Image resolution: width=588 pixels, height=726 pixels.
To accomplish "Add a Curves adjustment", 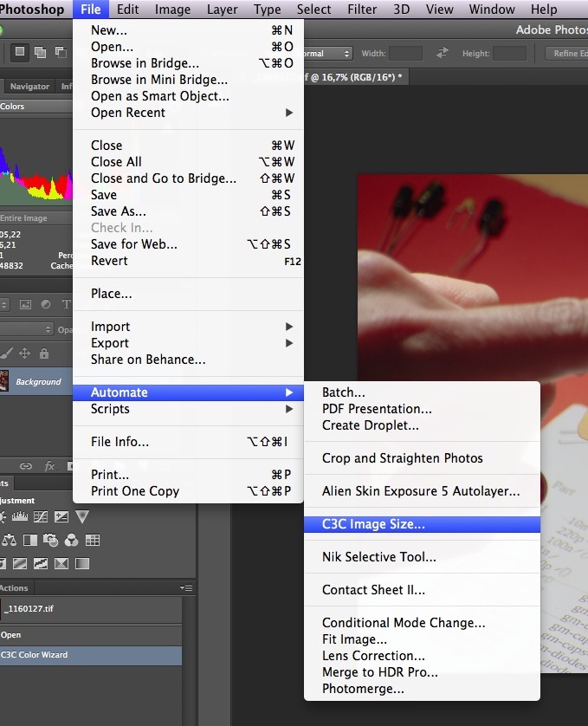I will tap(41, 516).
